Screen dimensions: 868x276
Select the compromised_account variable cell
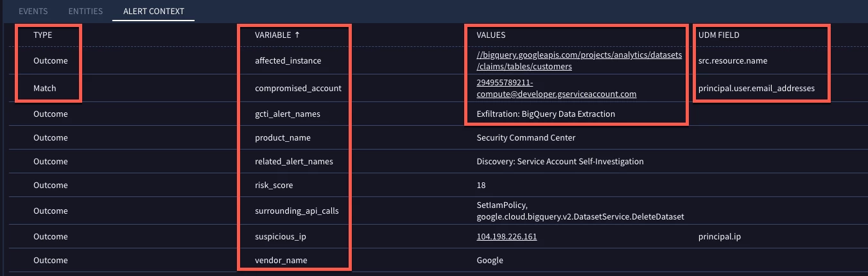298,89
